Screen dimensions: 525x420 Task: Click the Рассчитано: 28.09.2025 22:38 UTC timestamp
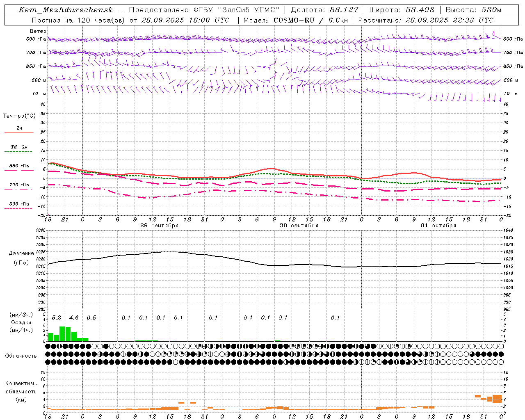[x=426, y=20]
